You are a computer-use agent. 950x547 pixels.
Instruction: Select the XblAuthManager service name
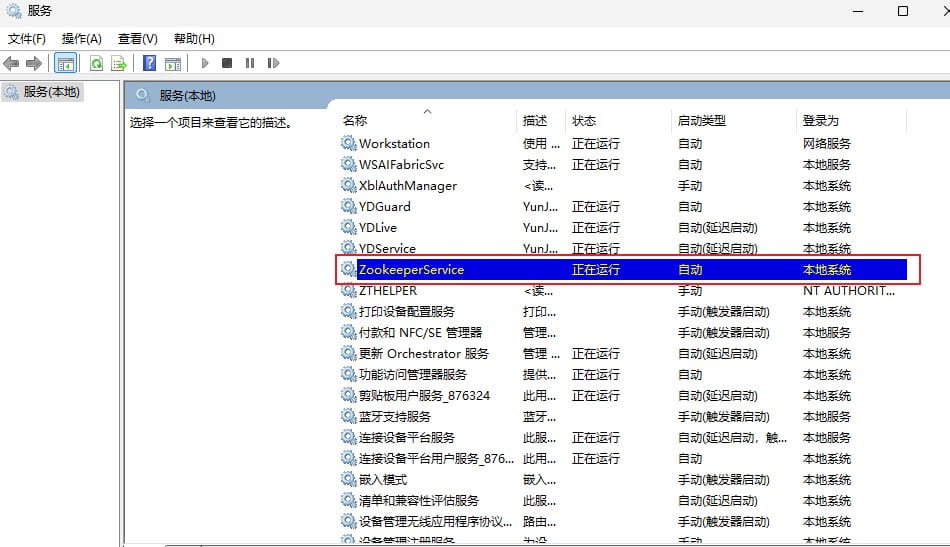[x=408, y=185]
